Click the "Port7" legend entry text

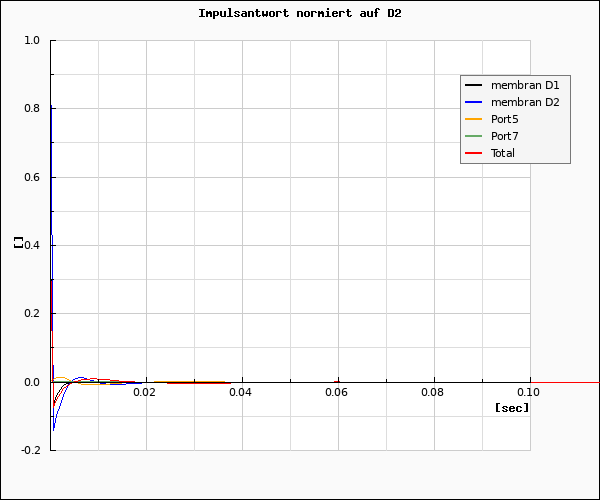click(505, 136)
